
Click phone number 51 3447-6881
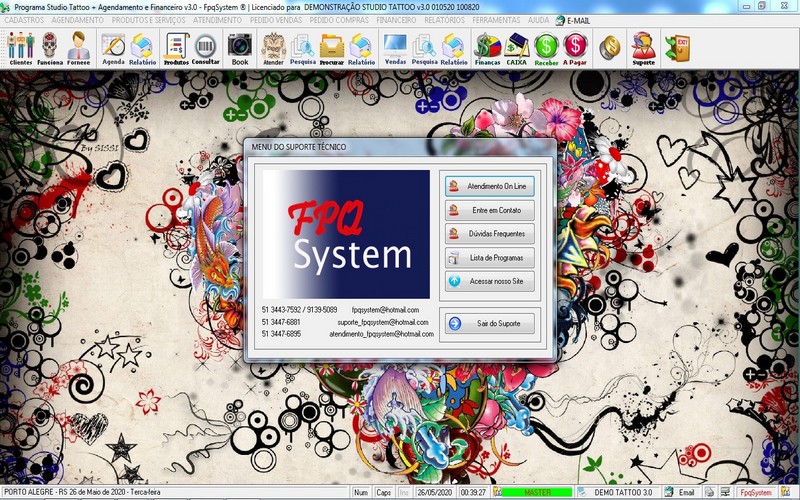[x=281, y=322]
